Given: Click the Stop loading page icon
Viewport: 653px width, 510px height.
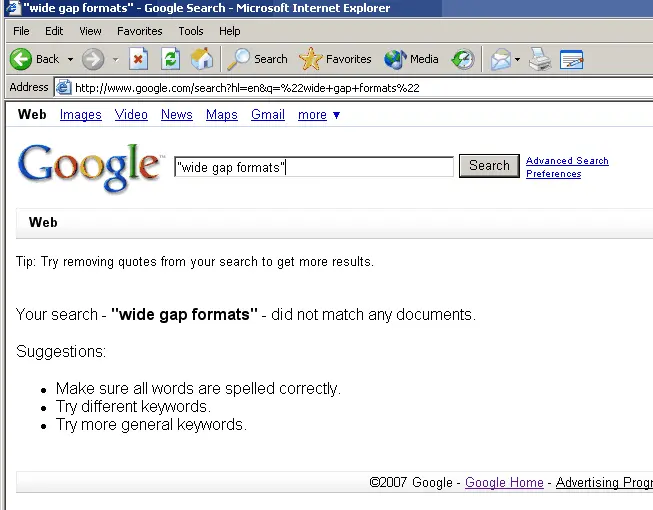Looking at the screenshot, I should (138, 59).
